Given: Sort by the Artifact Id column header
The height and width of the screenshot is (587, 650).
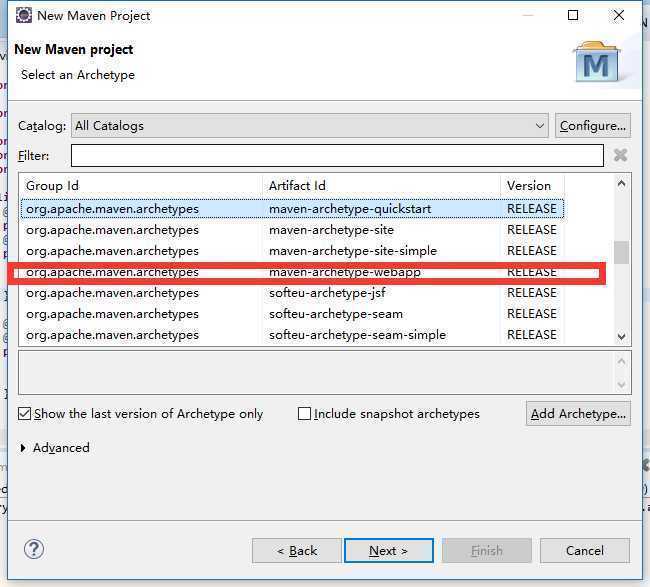Looking at the screenshot, I should click(x=381, y=186).
